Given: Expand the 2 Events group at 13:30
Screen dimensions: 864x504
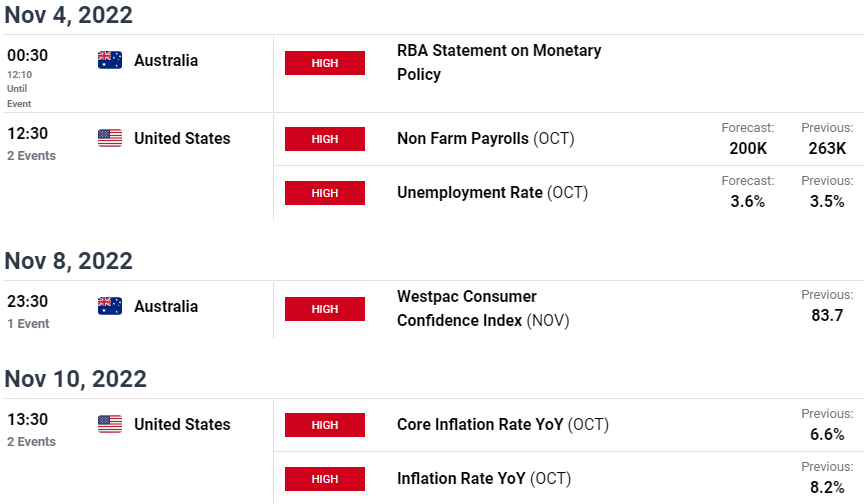Looking at the screenshot, I should (x=31, y=442).
